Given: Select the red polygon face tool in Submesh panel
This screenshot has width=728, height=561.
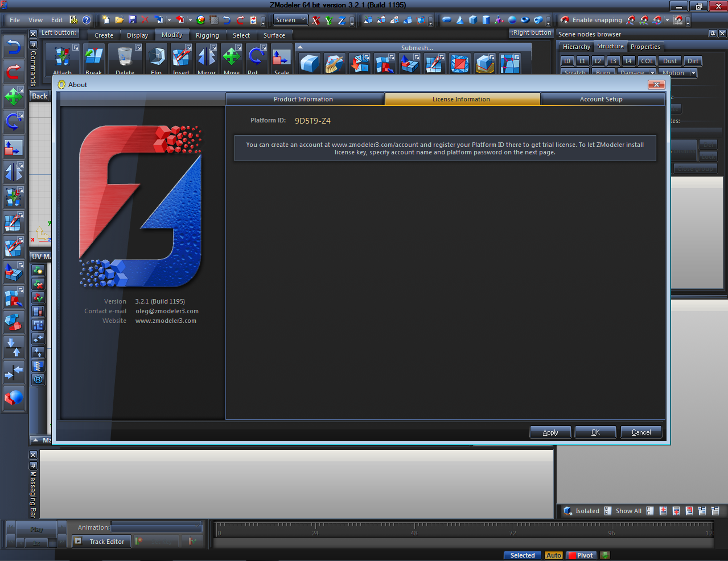Looking at the screenshot, I should [459, 64].
